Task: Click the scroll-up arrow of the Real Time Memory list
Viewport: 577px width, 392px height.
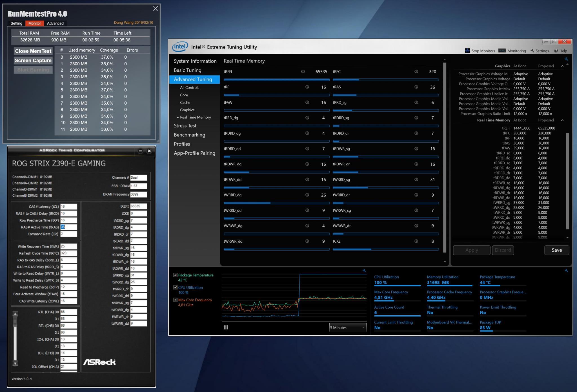Action: tap(445, 60)
